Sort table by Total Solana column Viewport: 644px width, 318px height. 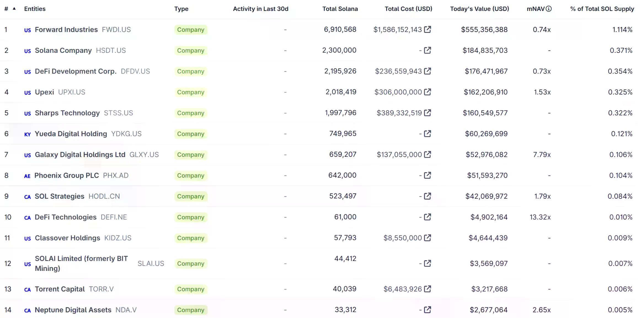click(x=340, y=9)
